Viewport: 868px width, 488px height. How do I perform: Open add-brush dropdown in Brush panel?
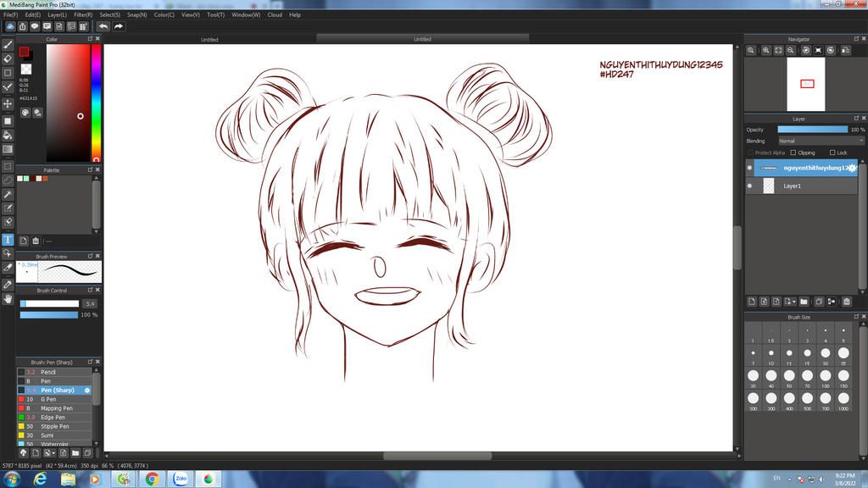[53, 453]
